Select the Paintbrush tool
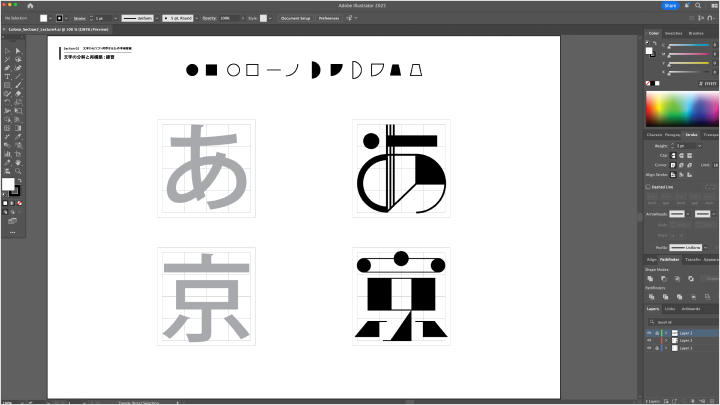720x405 pixels. (x=18, y=85)
